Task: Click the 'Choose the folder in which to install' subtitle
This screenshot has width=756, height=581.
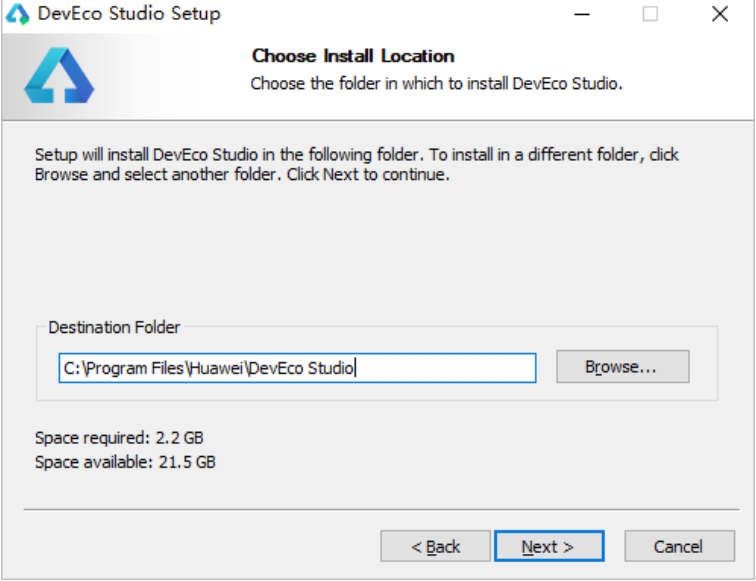Action: [x=436, y=83]
